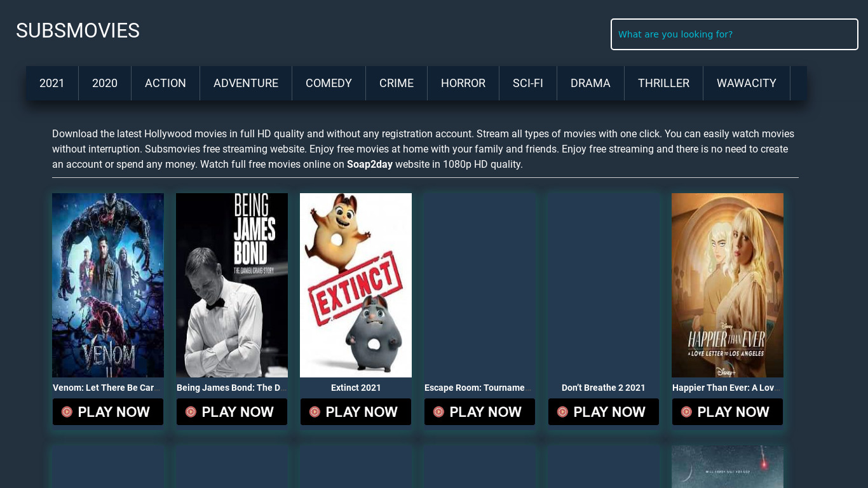The width and height of the screenshot is (868, 488).
Task: Click the red play icon for Happier Than Ever
Action: 686,412
